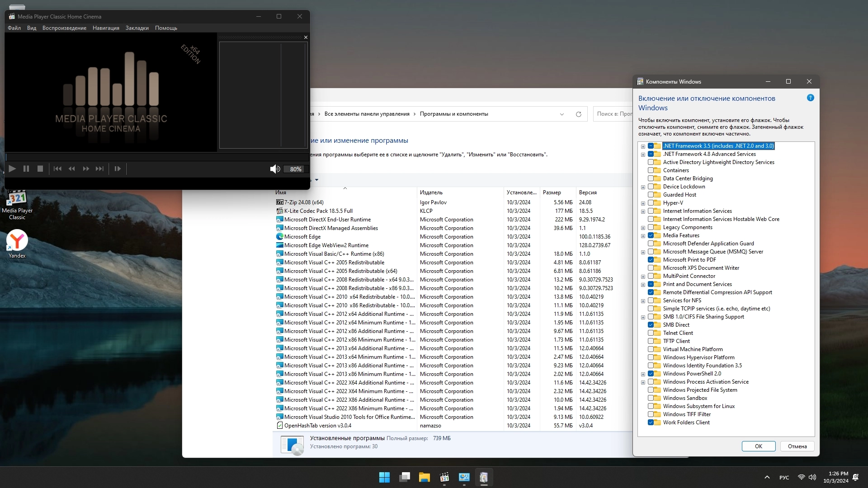Enable the Telnet Client checkbox
Viewport: 868px width, 488px height.
651,333
